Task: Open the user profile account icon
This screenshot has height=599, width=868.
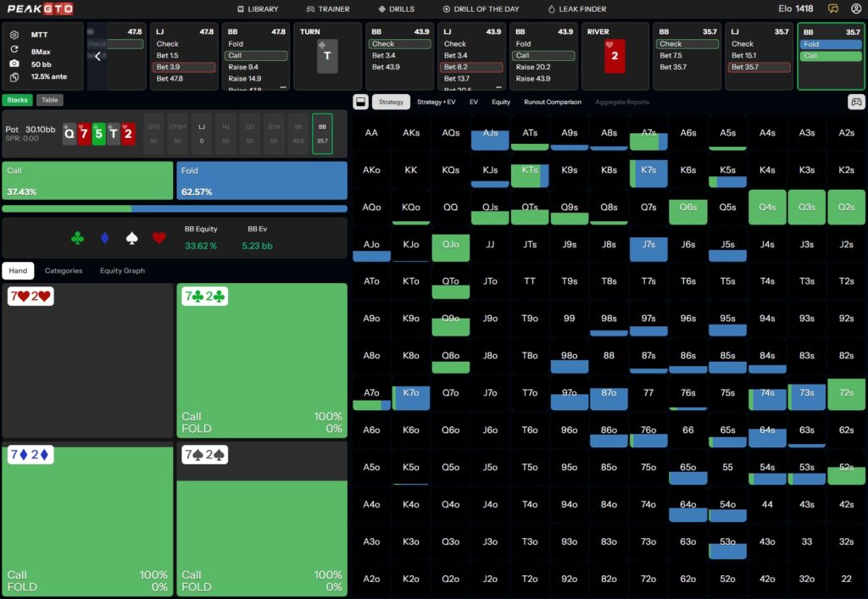Action: point(855,8)
